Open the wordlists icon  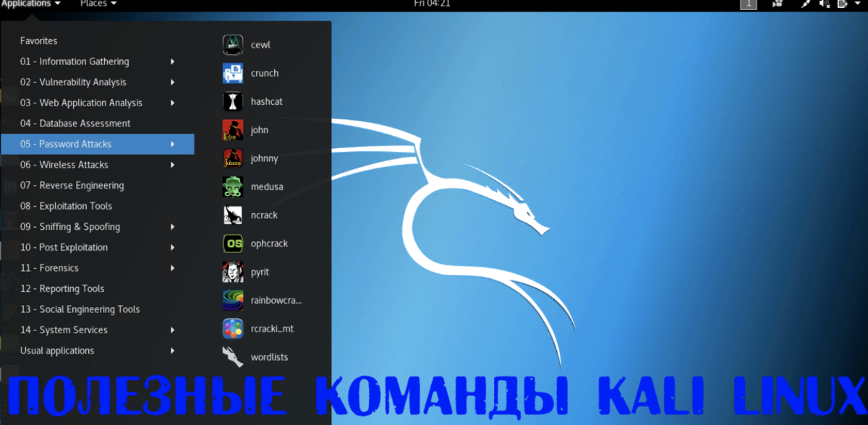coord(233,357)
